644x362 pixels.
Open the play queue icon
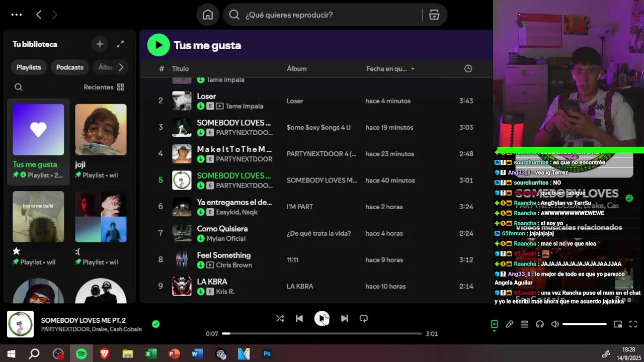(525, 324)
